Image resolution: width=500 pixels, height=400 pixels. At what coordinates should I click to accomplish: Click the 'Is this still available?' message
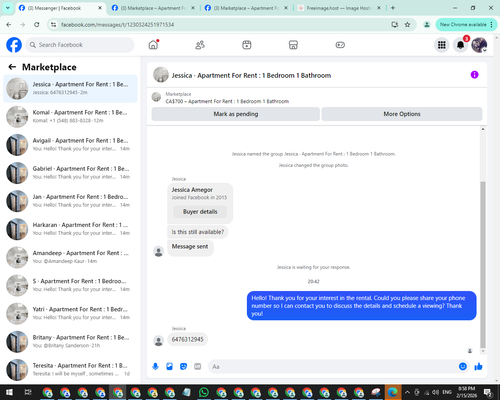point(198,232)
